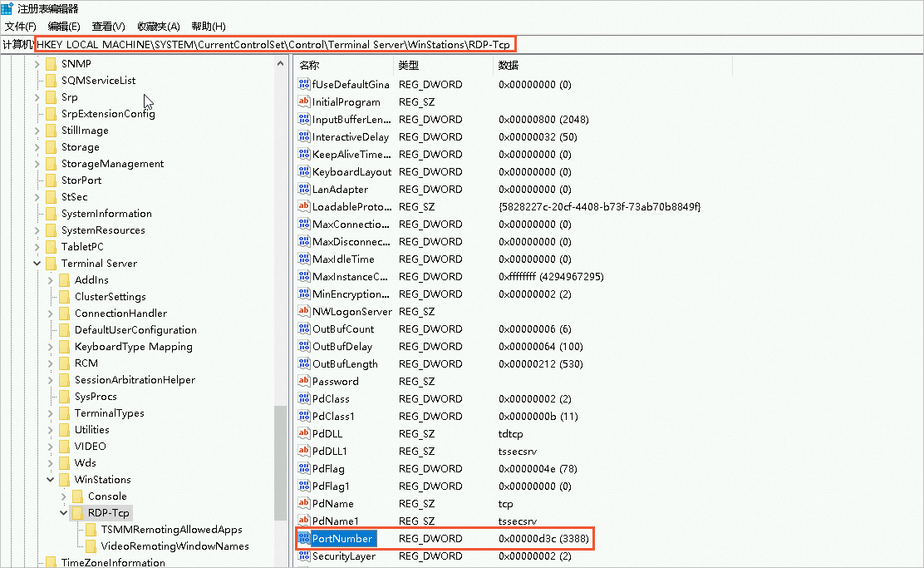Select the SrpExtensionConfig folder icon

click(51, 113)
